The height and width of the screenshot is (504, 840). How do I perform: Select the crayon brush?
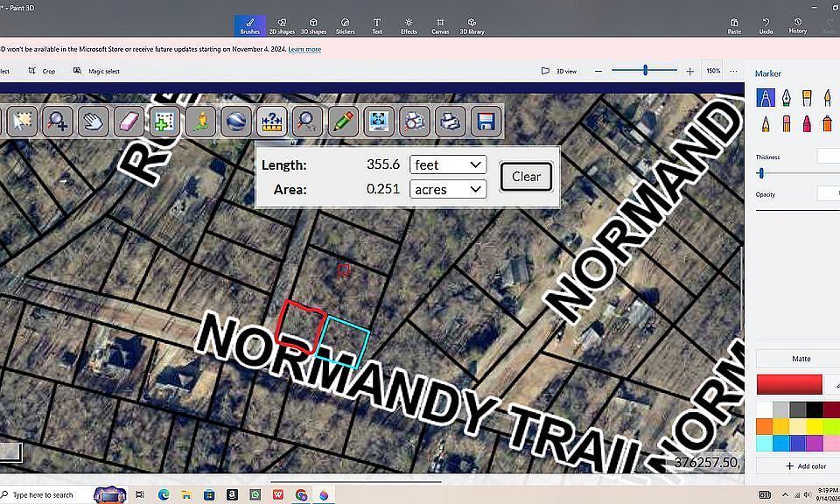pyautogui.click(x=807, y=123)
